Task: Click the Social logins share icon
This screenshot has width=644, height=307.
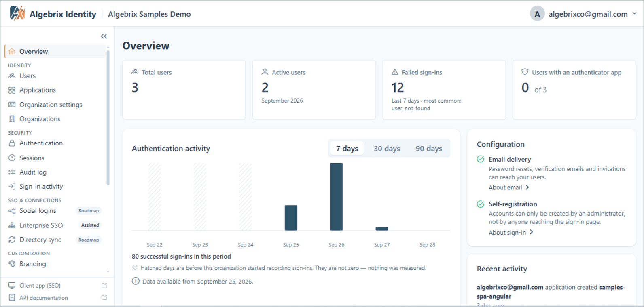Action: (12, 211)
